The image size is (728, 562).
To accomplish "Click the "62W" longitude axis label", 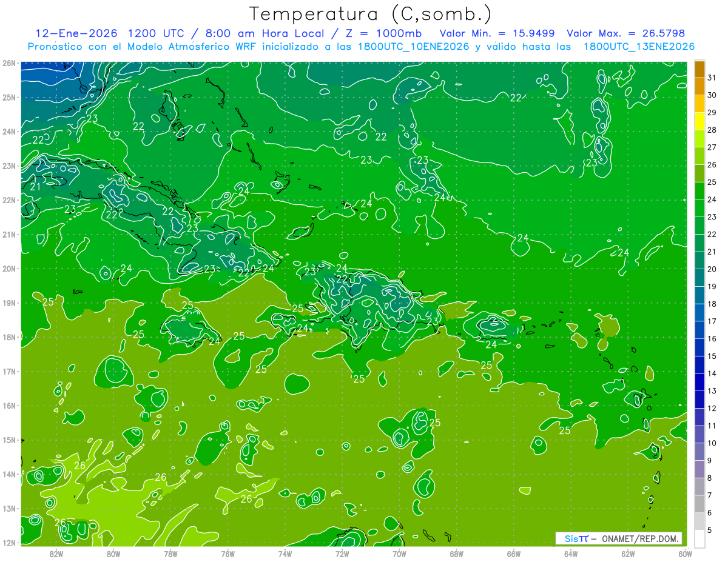I will [x=628, y=554].
